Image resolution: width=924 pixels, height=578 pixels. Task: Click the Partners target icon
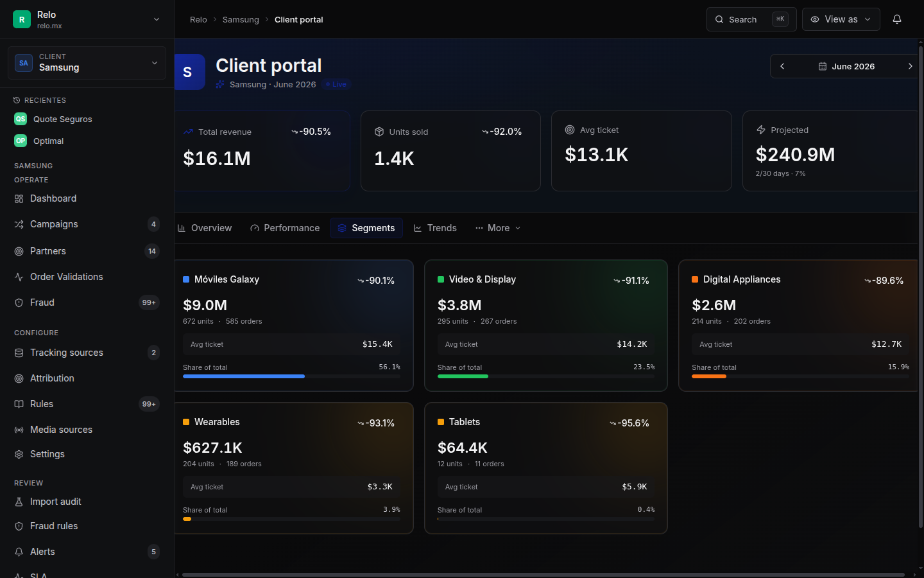[x=19, y=251]
